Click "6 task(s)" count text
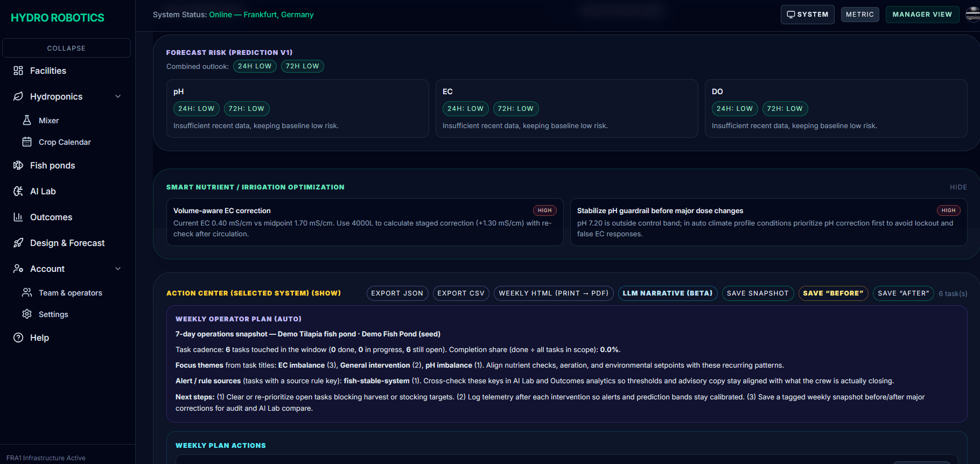980x464 pixels. pyautogui.click(x=953, y=294)
